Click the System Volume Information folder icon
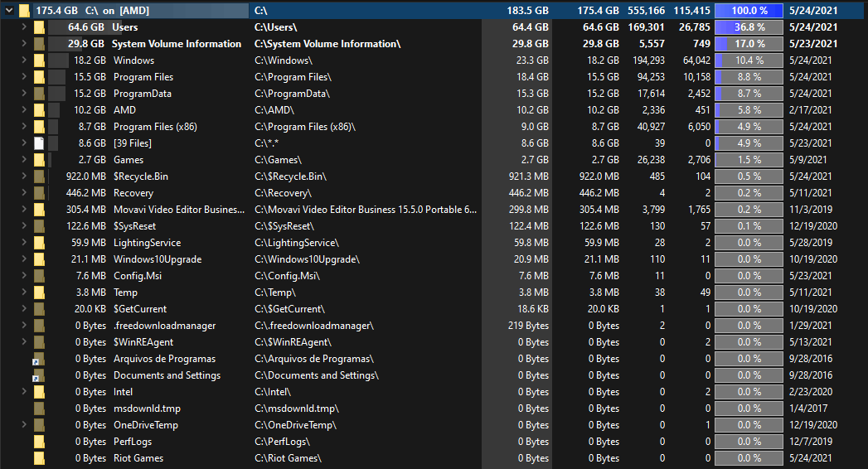 (x=39, y=44)
